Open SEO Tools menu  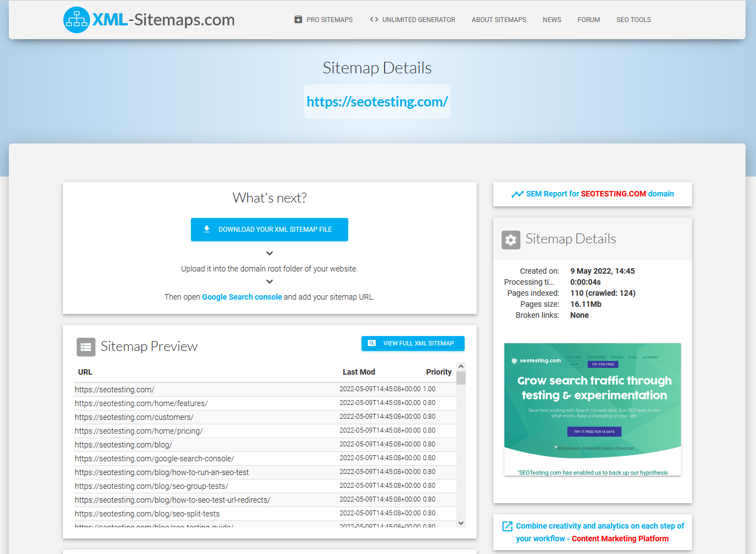click(633, 20)
